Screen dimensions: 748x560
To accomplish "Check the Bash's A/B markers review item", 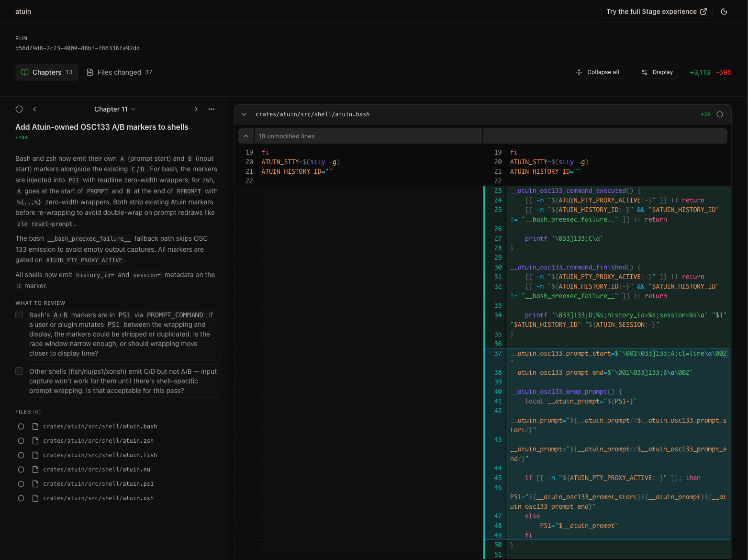I will coord(19,314).
